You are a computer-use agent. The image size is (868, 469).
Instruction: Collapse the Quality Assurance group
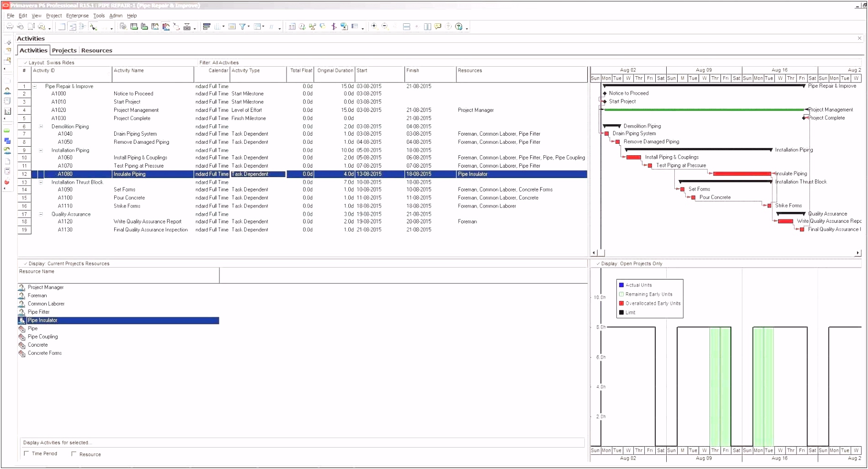click(x=41, y=214)
